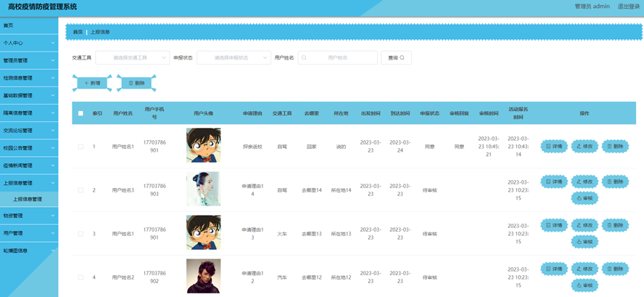The width and height of the screenshot is (644, 297).
Task: Click the 活动报名时间 column header
Action: [519, 113]
